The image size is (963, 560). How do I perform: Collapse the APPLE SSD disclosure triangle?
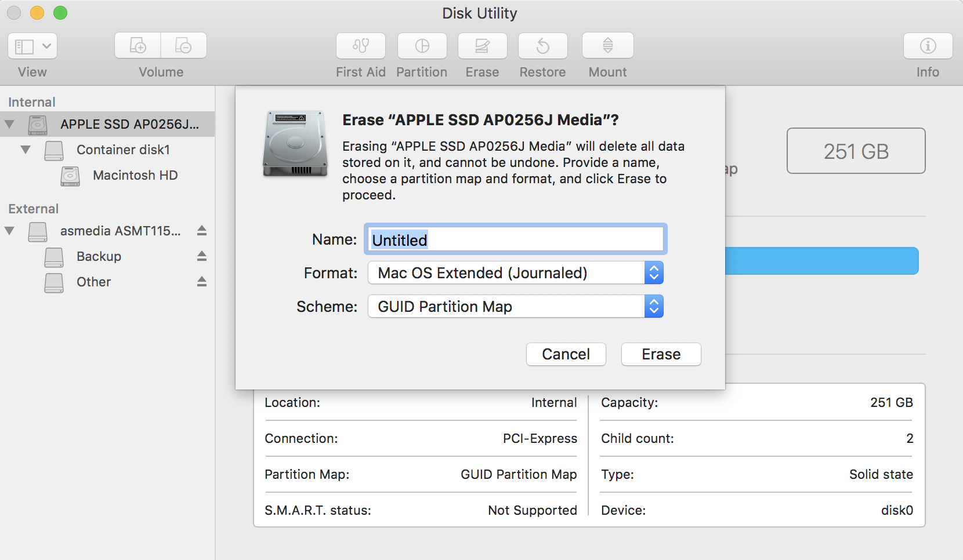click(x=9, y=124)
